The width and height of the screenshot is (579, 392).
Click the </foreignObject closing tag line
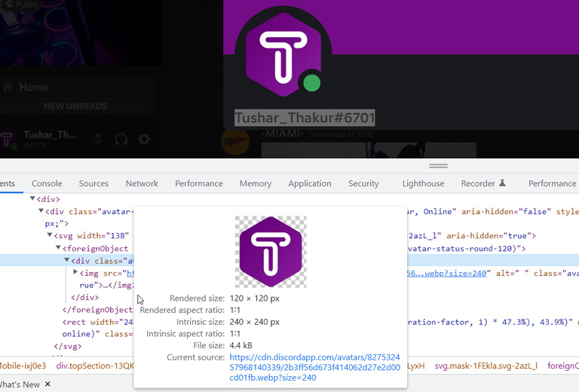(97, 310)
